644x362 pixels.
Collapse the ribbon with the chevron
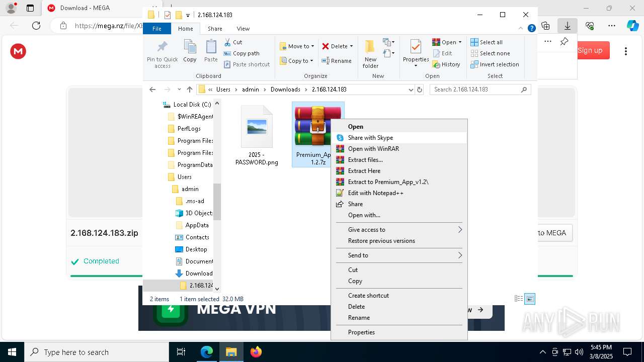pyautogui.click(x=521, y=29)
